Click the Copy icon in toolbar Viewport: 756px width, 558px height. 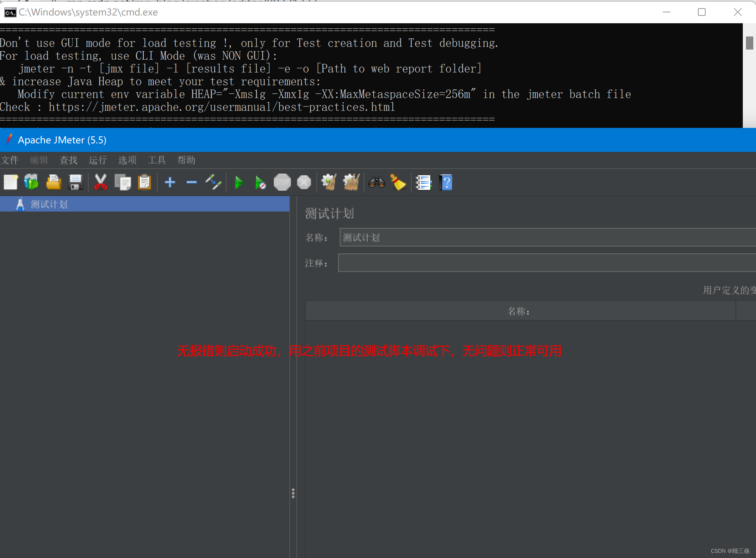click(123, 182)
